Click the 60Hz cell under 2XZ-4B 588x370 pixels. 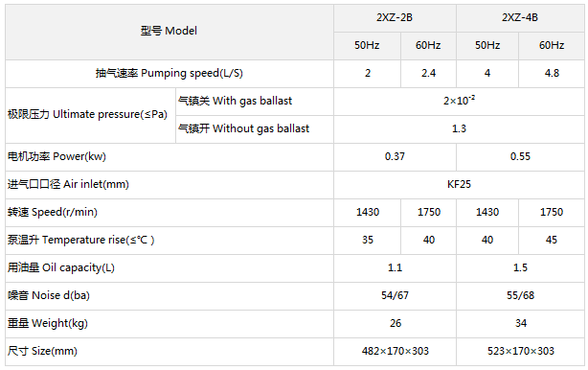pyautogui.click(x=552, y=46)
